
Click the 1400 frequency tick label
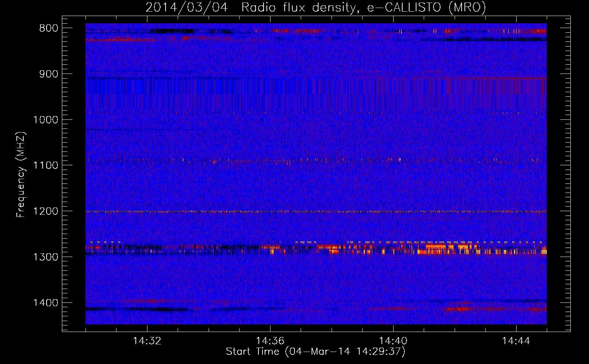pyautogui.click(x=46, y=303)
